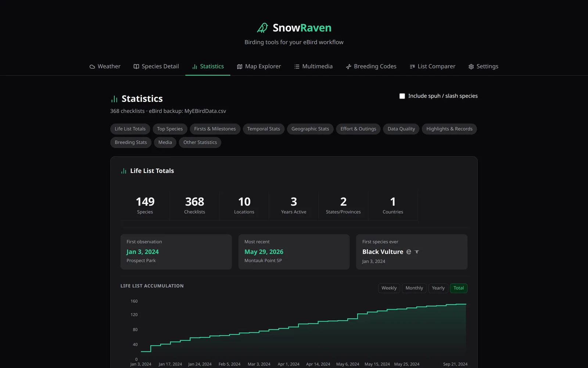The width and height of the screenshot is (588, 368).
Task: Select Highlights & Records chip
Action: [449, 129]
